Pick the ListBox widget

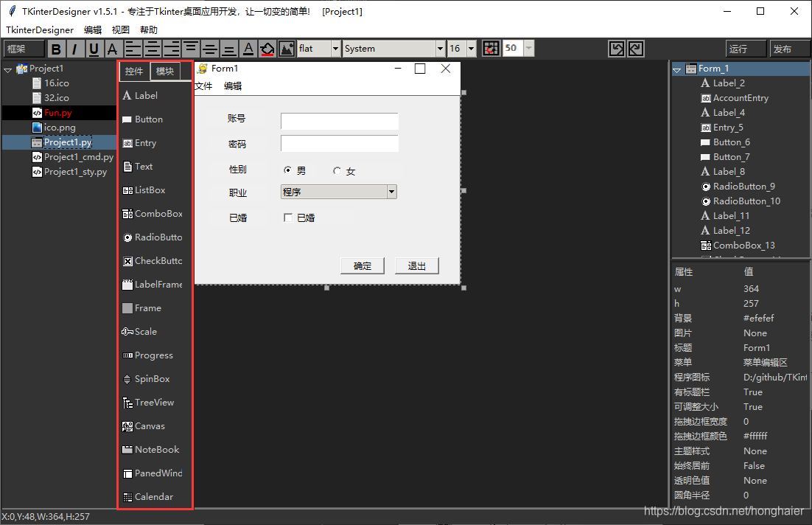[x=152, y=190]
